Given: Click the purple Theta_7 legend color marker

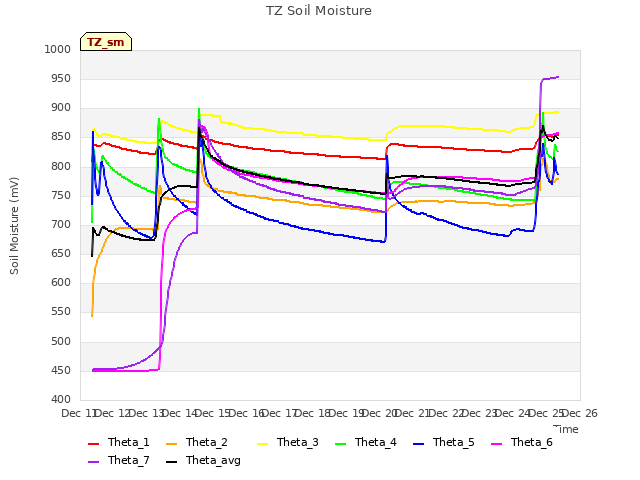Looking at the screenshot, I should (x=93, y=462).
